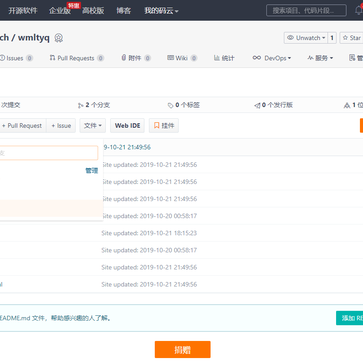Image resolution: width=363 pixels, height=363 pixels.
Task: Open the 博客 nav link
Action: pyautogui.click(x=124, y=11)
